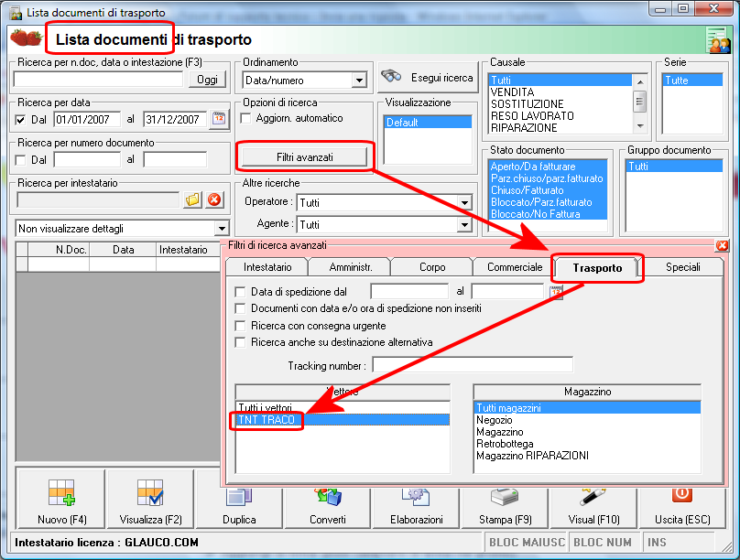The image size is (740, 560).
Task: Click the Intestatario column header
Action: tap(189, 250)
